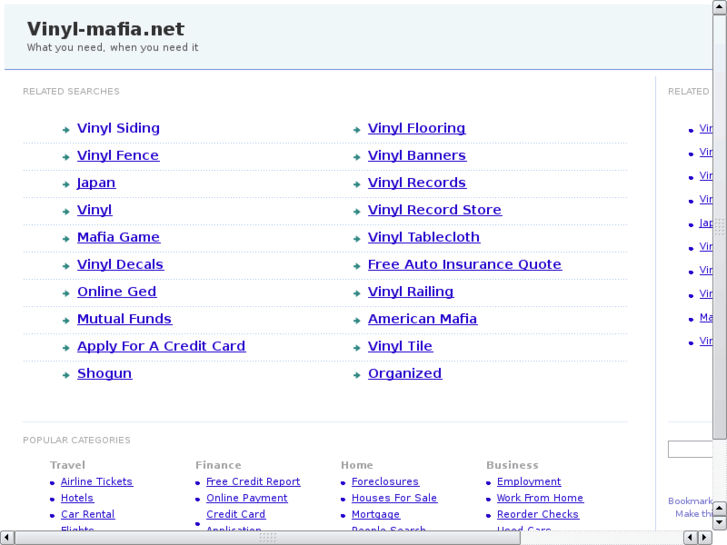The image size is (727, 545).
Task: Click the Vinyl-mafia.net site title
Action: pyautogui.click(x=105, y=29)
